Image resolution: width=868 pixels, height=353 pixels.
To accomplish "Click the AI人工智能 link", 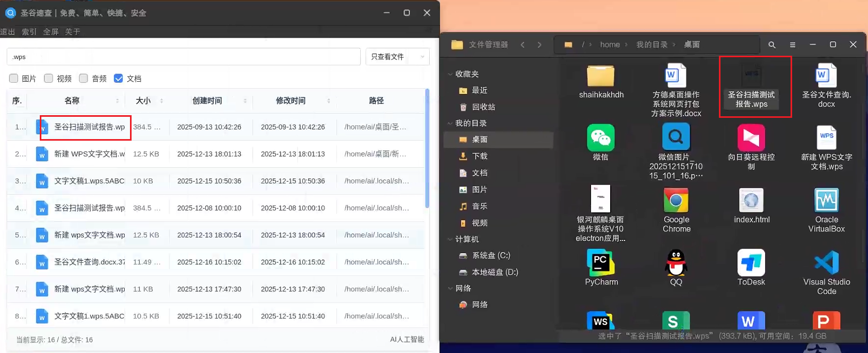I will [x=406, y=340].
